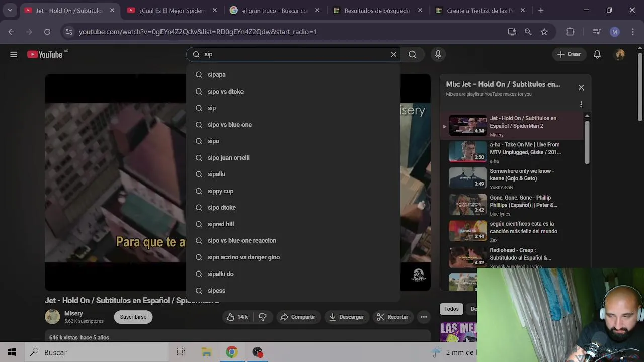Viewport: 644px width, 362px height.
Task: Download video with Descargar
Action: coord(346,317)
